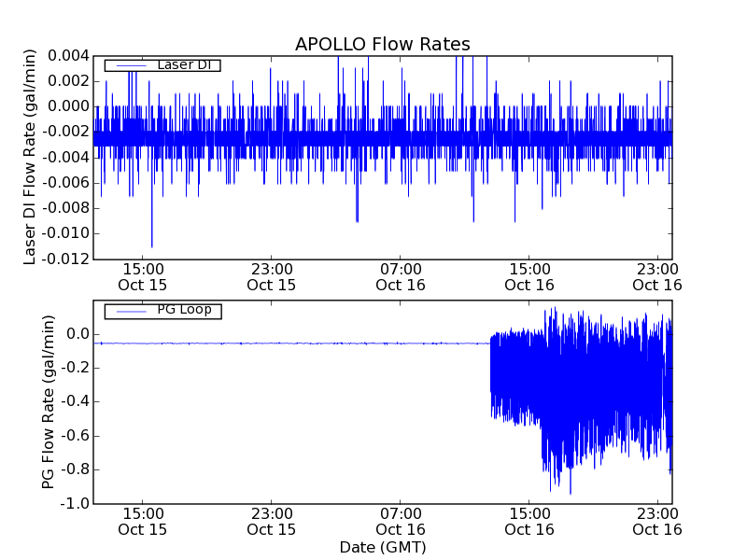Click the -0.012 tick on top plot
747x560 pixels.
coord(65,259)
